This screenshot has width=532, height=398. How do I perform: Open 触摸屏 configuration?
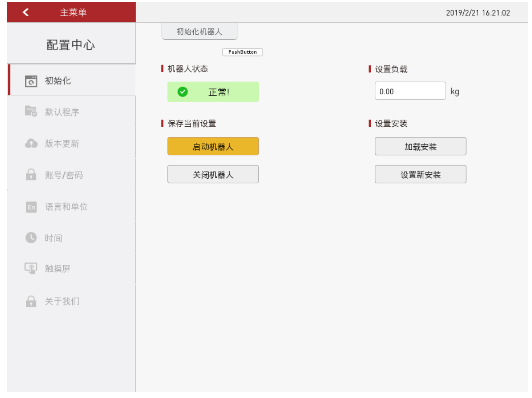click(72, 269)
